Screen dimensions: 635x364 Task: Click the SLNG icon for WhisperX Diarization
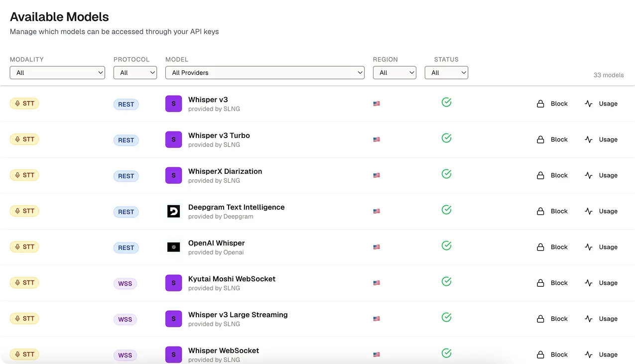pyautogui.click(x=173, y=175)
